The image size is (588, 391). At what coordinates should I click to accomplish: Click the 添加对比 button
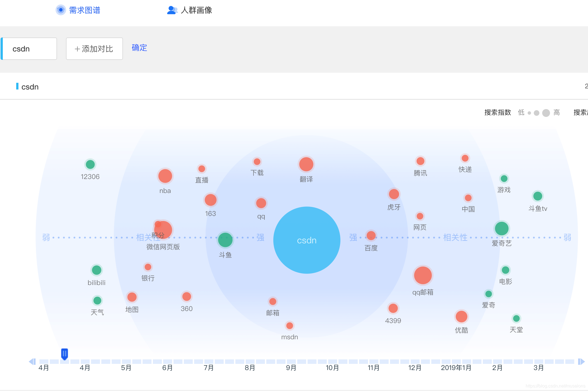[x=94, y=49]
